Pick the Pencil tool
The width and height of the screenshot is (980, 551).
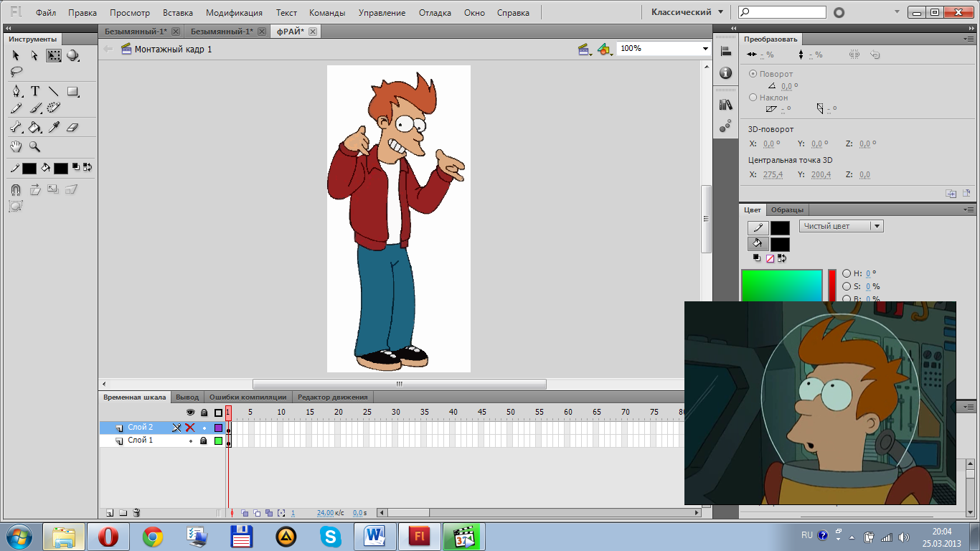coord(16,108)
